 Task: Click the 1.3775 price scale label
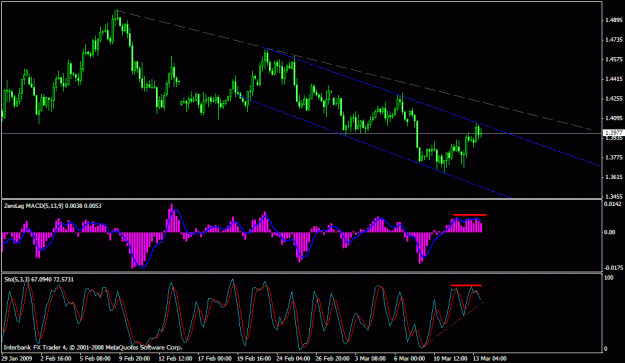tap(613, 157)
